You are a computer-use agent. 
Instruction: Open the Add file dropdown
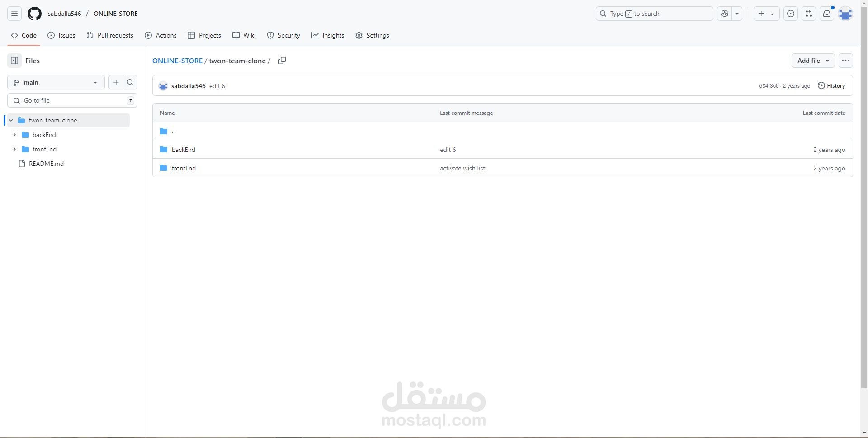813,61
